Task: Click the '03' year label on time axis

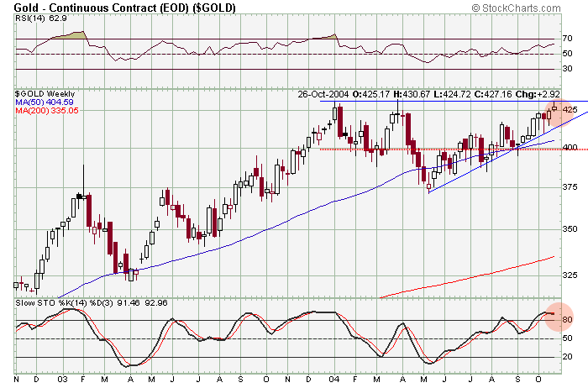Action: pyautogui.click(x=63, y=380)
